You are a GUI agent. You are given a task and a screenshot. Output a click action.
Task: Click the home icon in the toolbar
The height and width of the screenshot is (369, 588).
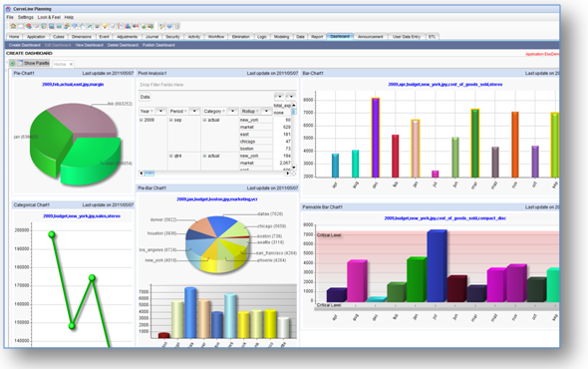(x=13, y=26)
